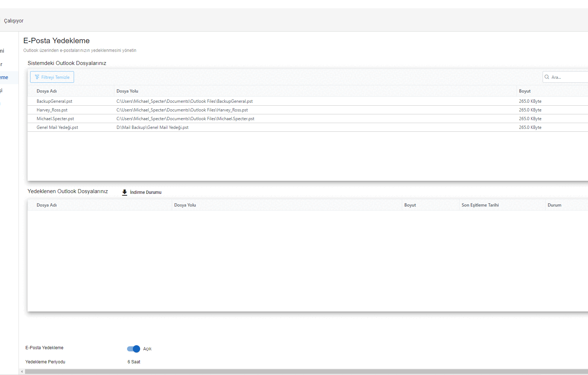The width and height of the screenshot is (588, 375).
Task: Sort backed-up files by Son Eşitleme Tarihi
Action: [x=480, y=205]
